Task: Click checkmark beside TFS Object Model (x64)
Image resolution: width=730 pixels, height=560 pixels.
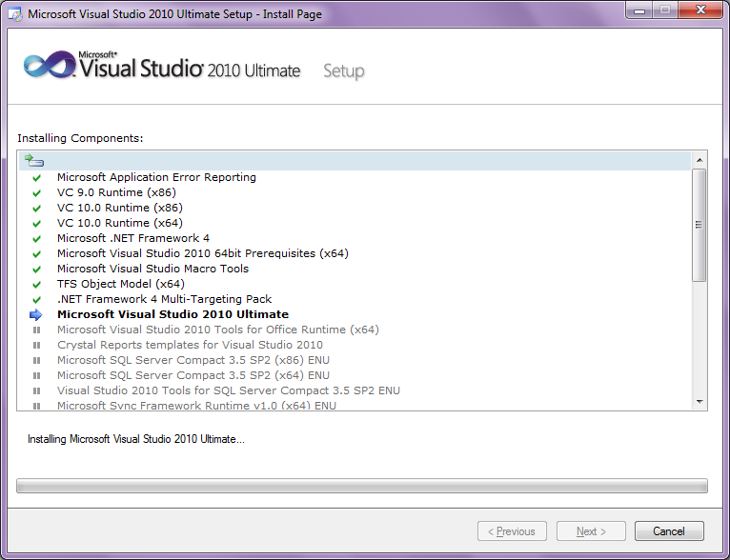Action: 37,284
